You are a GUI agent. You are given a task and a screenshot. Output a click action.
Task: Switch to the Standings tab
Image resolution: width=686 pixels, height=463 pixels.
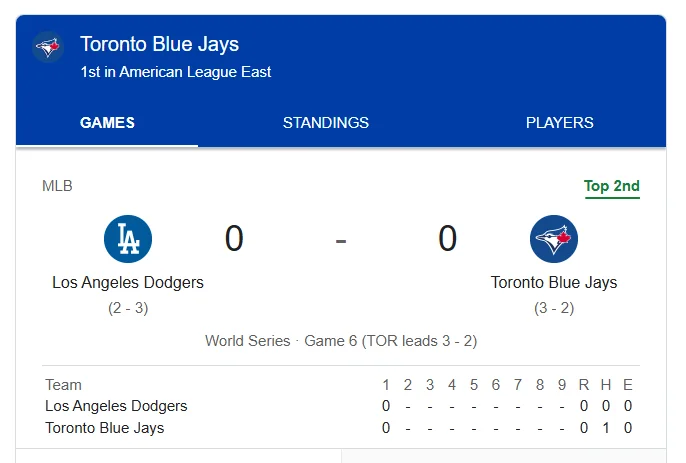326,123
